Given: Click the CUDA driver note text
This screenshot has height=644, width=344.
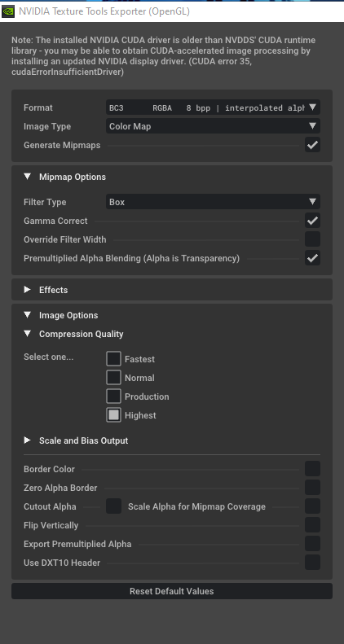Looking at the screenshot, I should [x=164, y=56].
